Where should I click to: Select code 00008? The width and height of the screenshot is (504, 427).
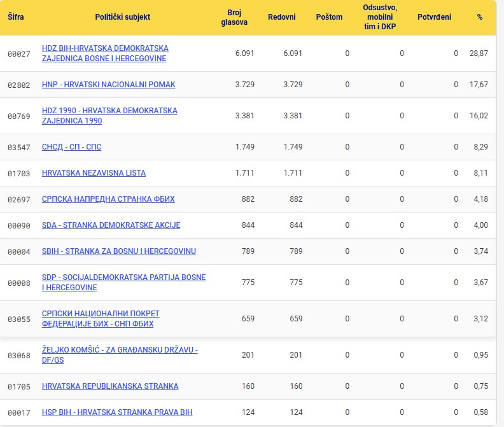coord(19,283)
